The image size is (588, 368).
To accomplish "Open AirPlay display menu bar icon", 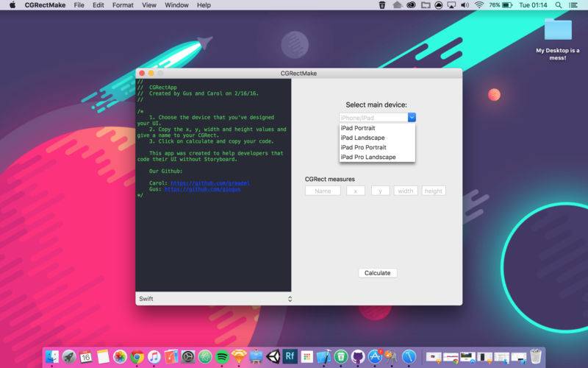I will tap(451, 5).
